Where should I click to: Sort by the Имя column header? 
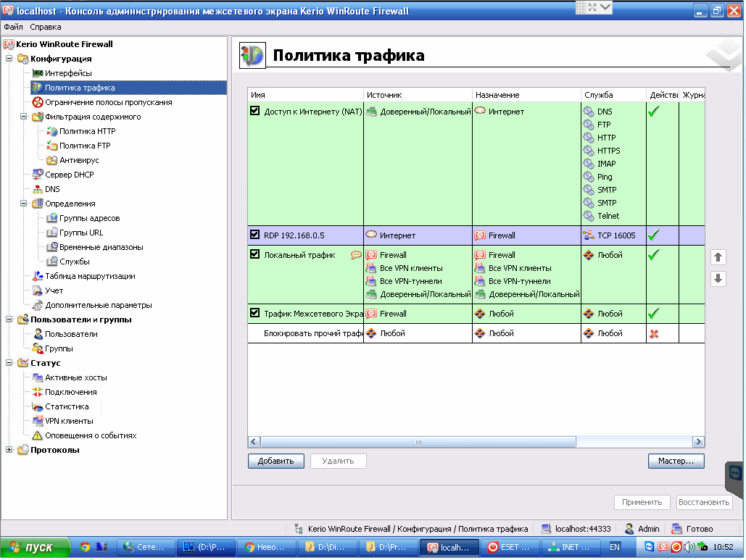tap(305, 95)
